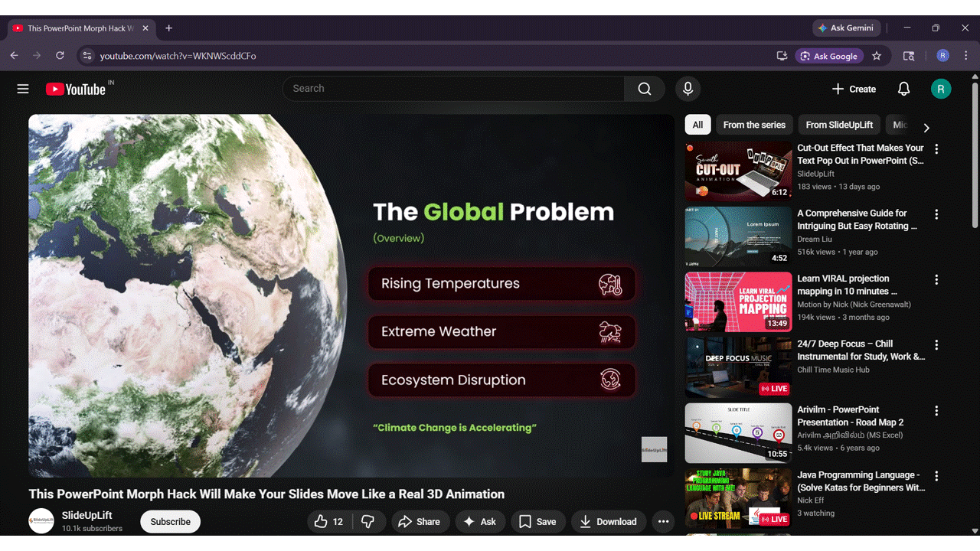Click the YouTube search input field
Screen dimensions: 980x551
(453, 89)
